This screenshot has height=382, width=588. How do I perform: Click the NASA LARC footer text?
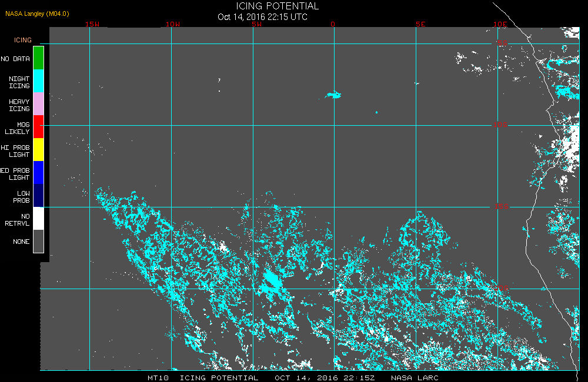tap(415, 378)
